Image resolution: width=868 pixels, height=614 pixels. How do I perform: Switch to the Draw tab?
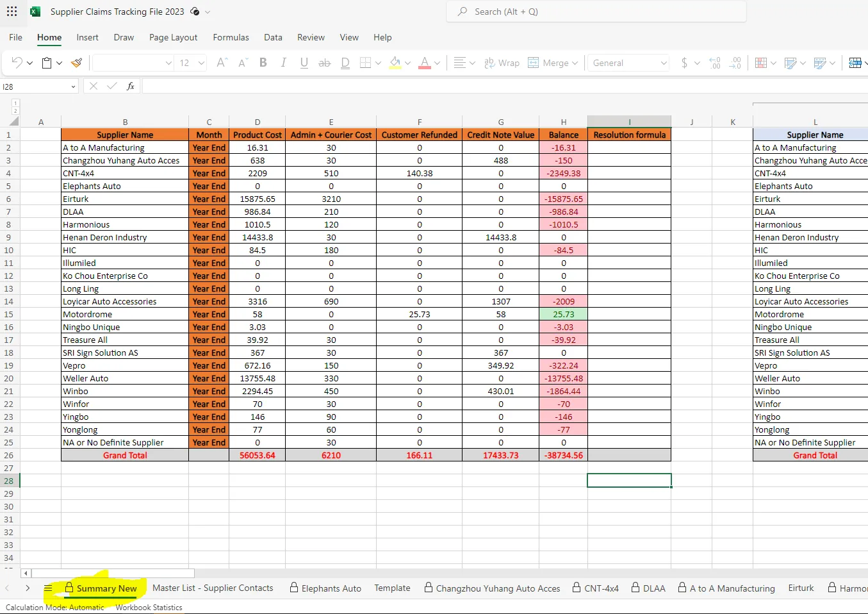[x=124, y=37]
